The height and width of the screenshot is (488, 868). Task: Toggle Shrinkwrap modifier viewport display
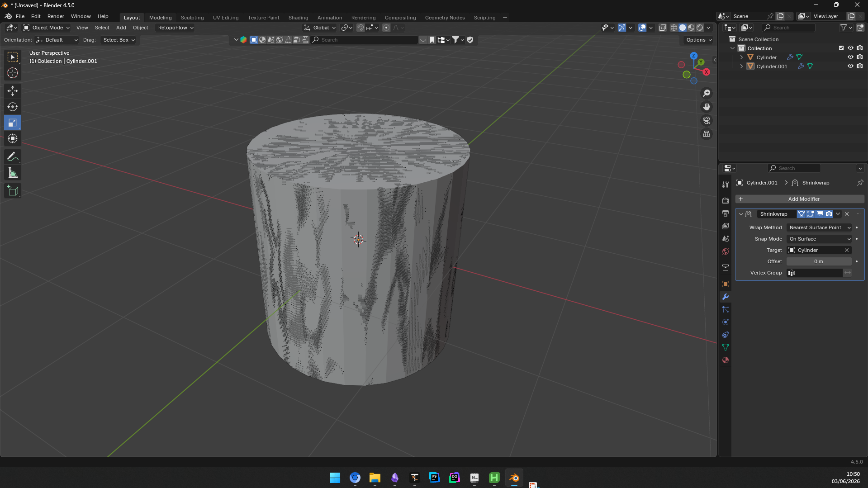(x=820, y=214)
